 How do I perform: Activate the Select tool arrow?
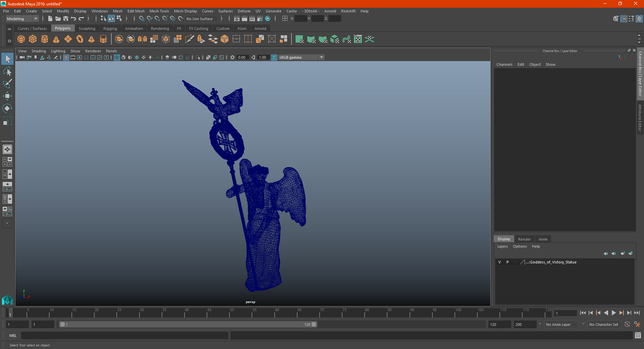tap(7, 59)
